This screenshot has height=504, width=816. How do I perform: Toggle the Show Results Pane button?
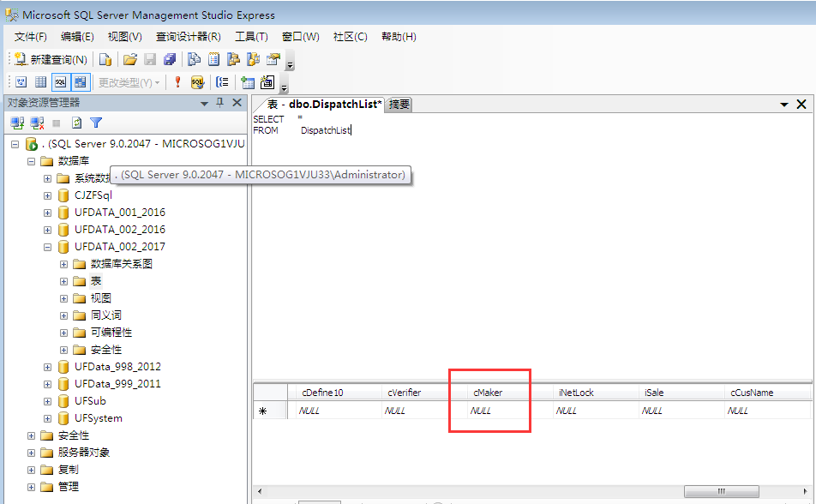[x=80, y=82]
